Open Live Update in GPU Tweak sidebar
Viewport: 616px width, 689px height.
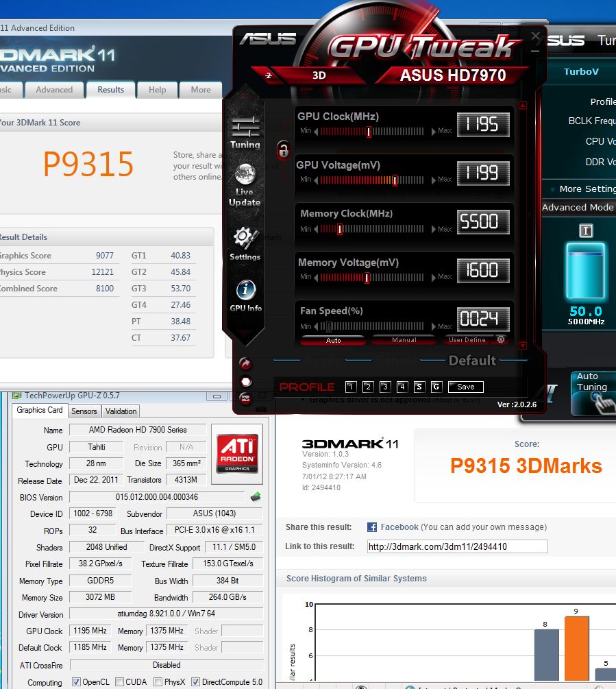tap(245, 184)
